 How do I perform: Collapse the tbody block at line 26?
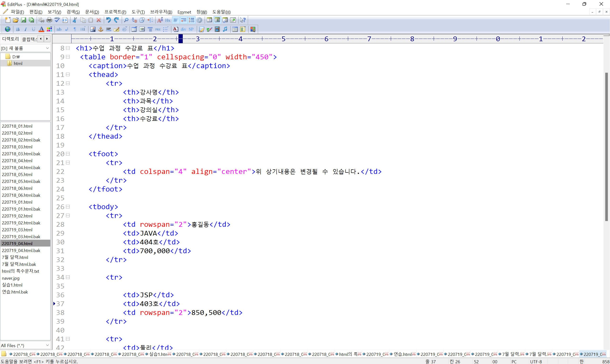pos(68,207)
